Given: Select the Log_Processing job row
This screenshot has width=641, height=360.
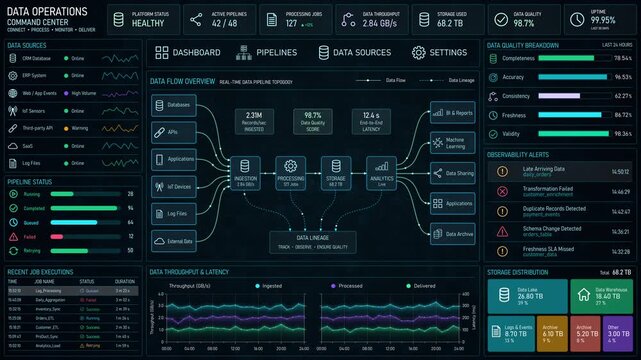Looking at the screenshot, I should point(73,291).
